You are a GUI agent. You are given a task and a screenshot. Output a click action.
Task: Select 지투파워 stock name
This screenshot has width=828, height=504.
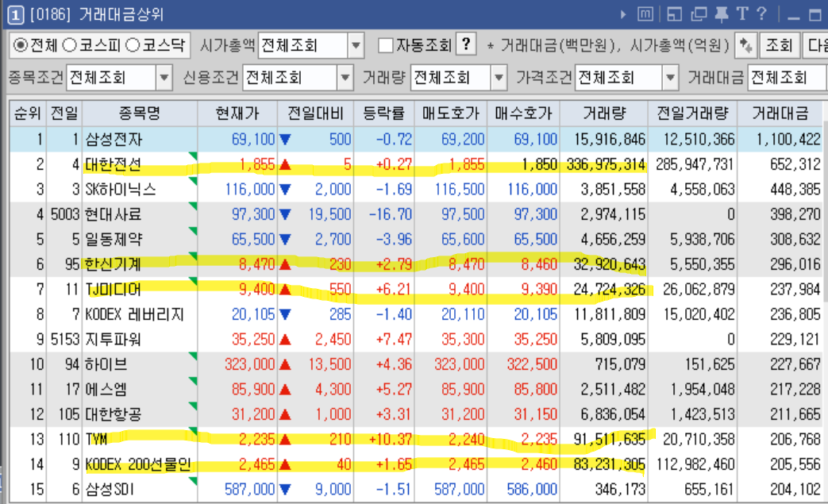(113, 340)
